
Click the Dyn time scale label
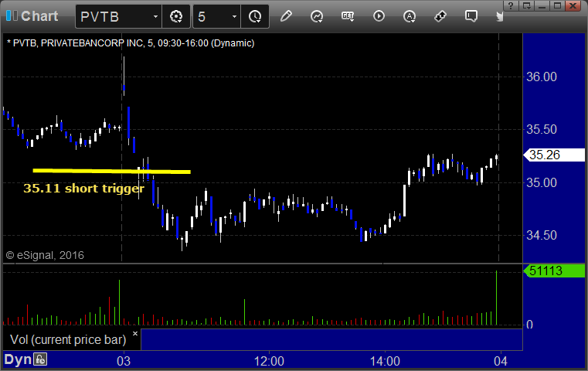click(x=18, y=359)
